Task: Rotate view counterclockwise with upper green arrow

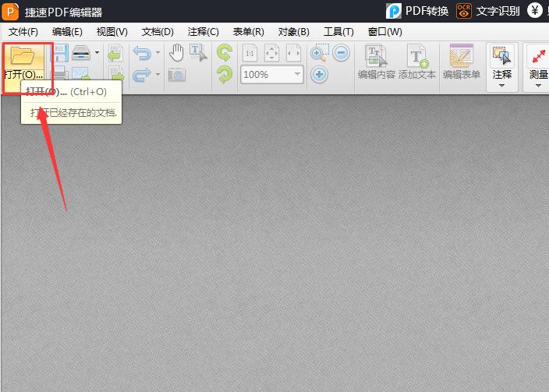Action: pos(225,53)
